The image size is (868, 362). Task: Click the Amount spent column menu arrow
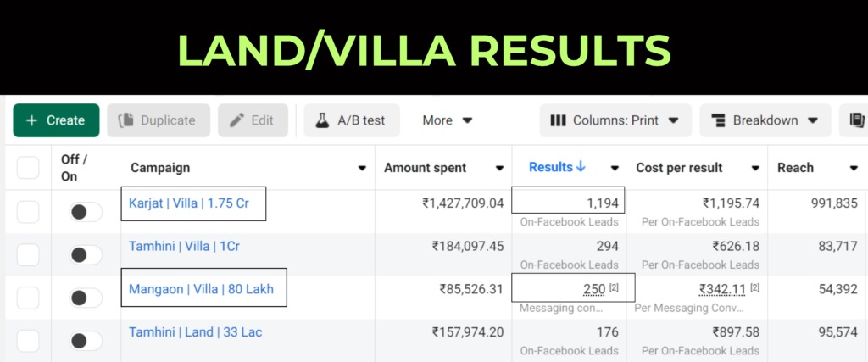[499, 168]
